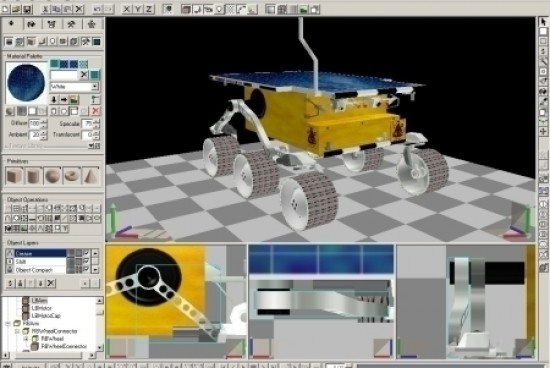This screenshot has width=550, height=368.
Task: Click the Translucent value field
Action: (x=87, y=134)
